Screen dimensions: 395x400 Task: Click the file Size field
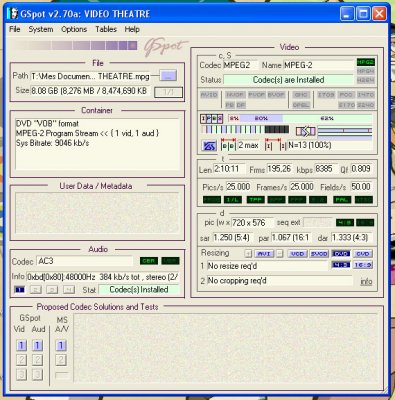[x=90, y=91]
